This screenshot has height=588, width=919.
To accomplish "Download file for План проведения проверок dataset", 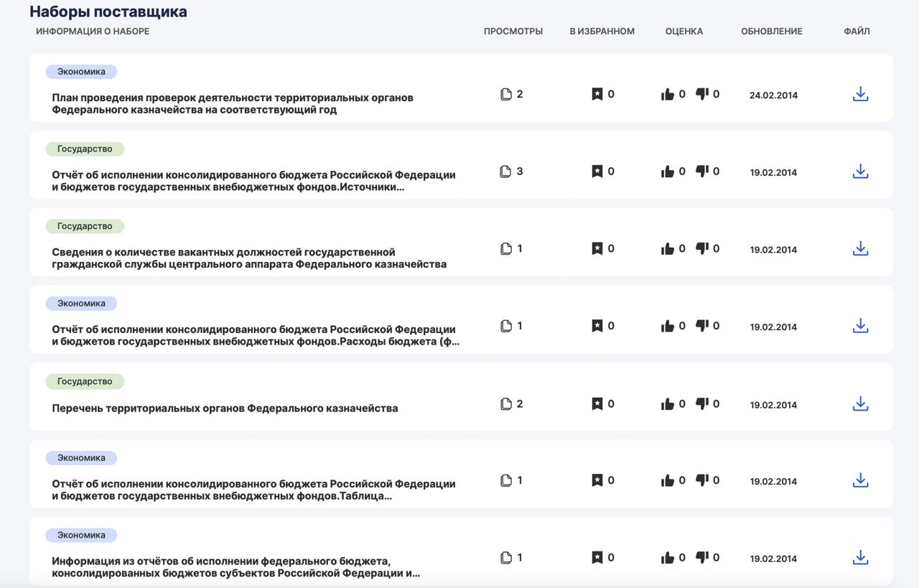I will (x=860, y=94).
